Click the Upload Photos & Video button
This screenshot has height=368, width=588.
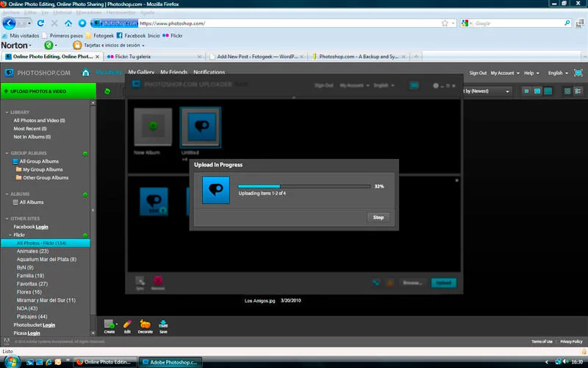[x=48, y=91]
